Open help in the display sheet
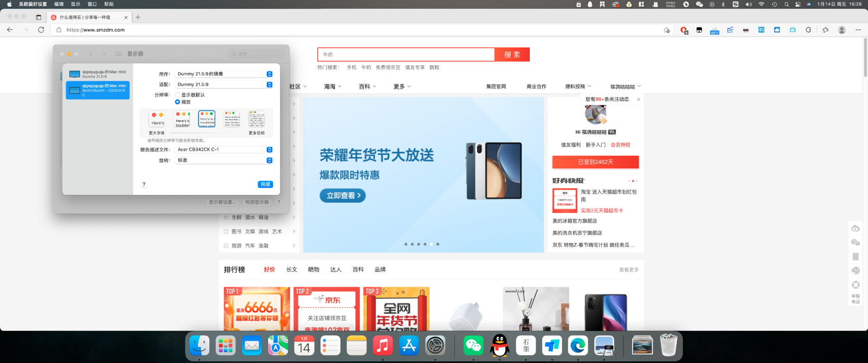 pos(144,184)
